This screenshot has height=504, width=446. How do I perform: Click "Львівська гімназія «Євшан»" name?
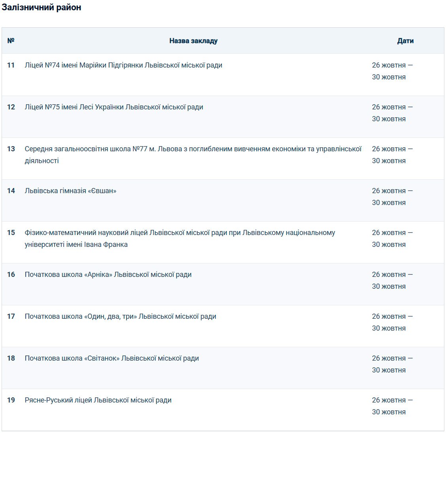(x=70, y=191)
